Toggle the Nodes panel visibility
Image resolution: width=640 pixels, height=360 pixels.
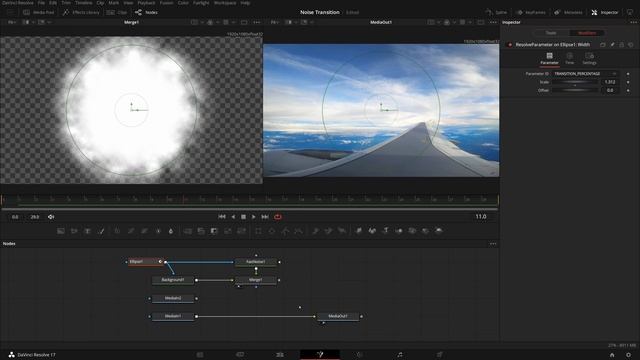coord(146,13)
